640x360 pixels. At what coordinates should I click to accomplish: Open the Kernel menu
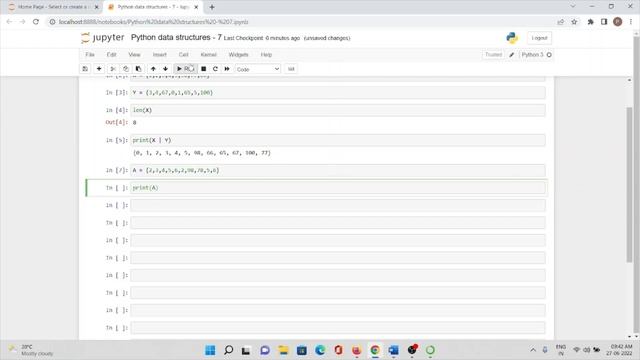(x=209, y=55)
